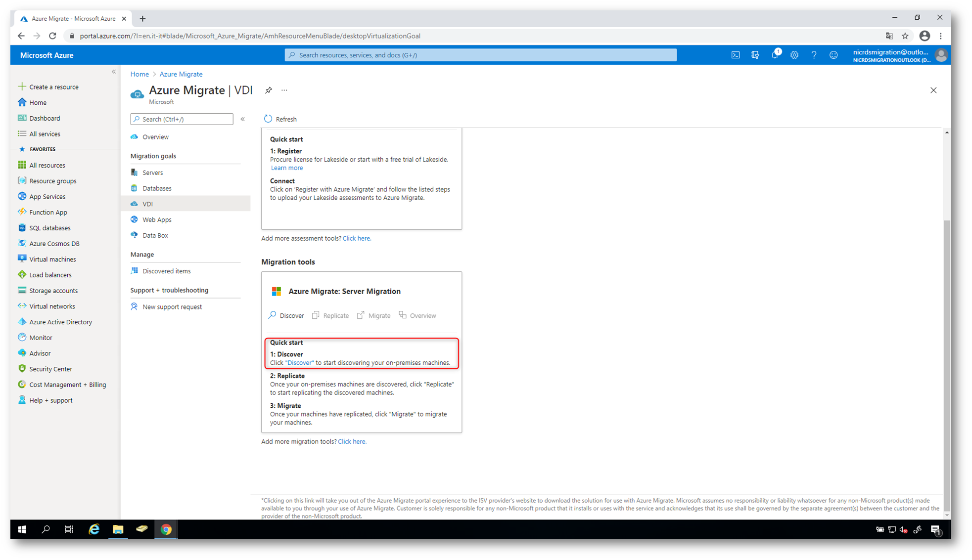Click here to add more assessment tools

357,238
